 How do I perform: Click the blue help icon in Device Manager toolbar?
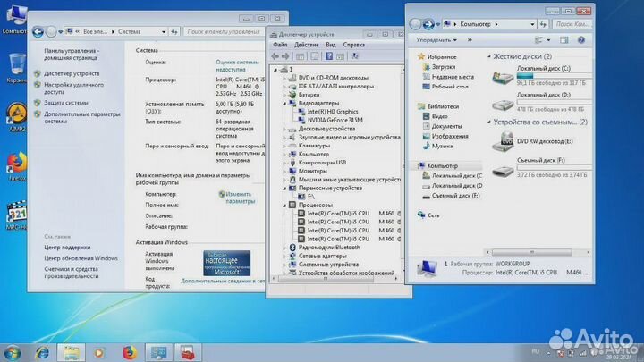tap(329, 56)
